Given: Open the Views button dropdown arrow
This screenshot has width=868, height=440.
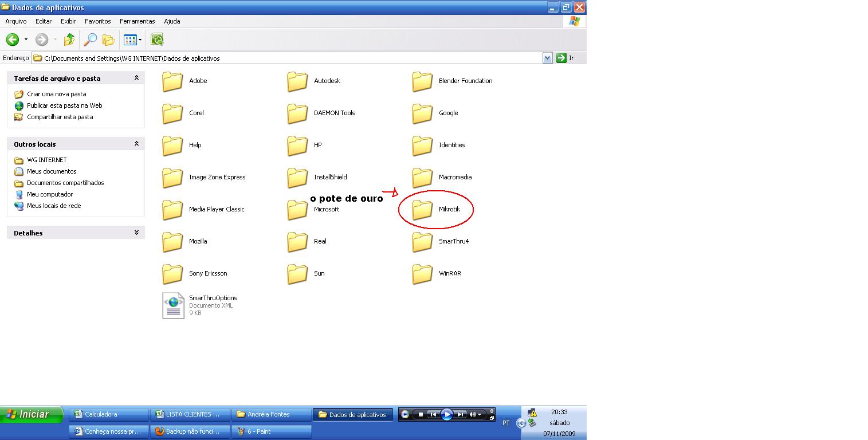Looking at the screenshot, I should (140, 40).
